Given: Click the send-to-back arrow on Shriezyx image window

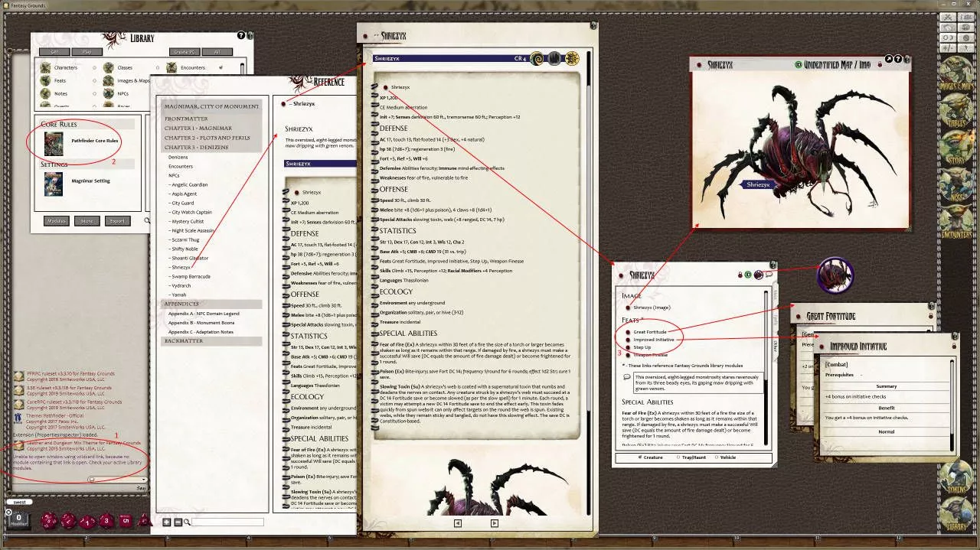Looking at the screenshot, I should [x=889, y=59].
